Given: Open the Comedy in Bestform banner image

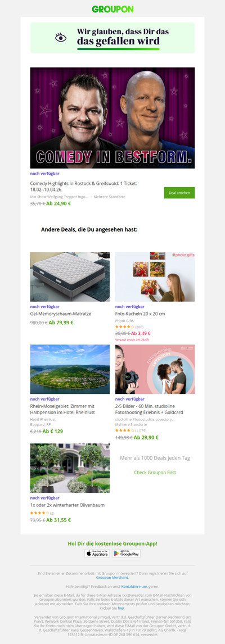Looking at the screenshot, I should coord(112,118).
